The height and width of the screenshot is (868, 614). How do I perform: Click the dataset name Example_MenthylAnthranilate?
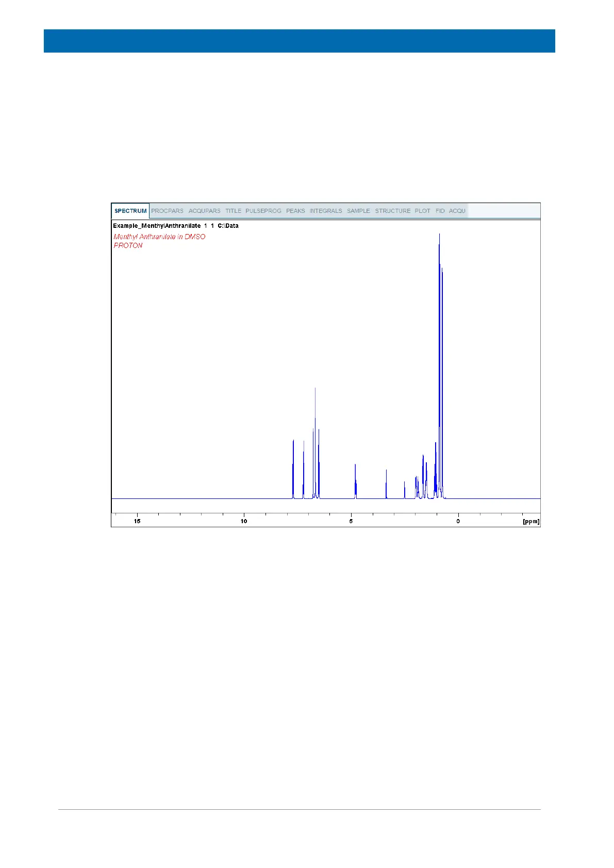point(157,226)
